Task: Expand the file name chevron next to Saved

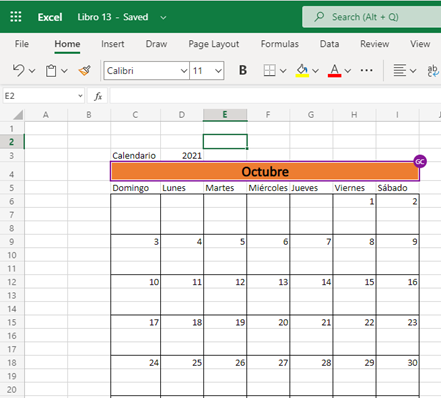Action: click(163, 17)
